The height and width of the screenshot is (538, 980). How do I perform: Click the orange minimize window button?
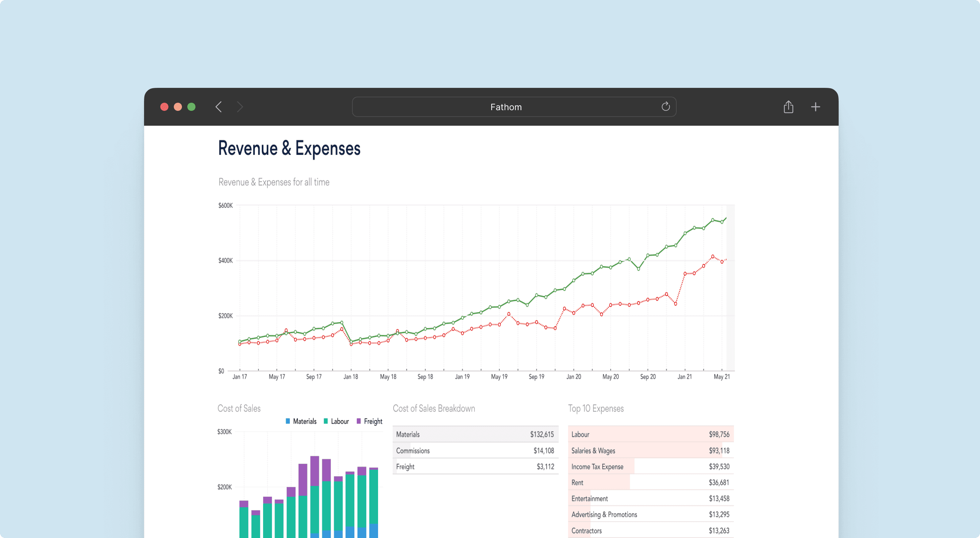pos(178,107)
